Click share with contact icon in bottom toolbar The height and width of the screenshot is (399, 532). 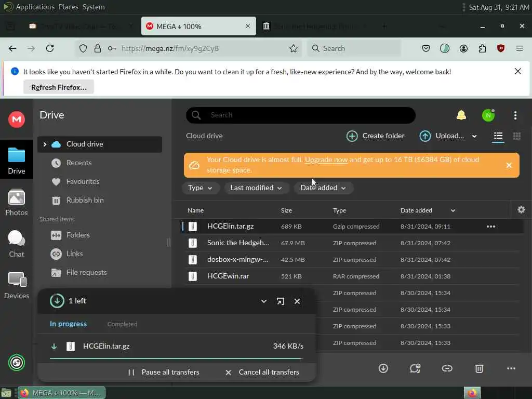click(x=415, y=368)
